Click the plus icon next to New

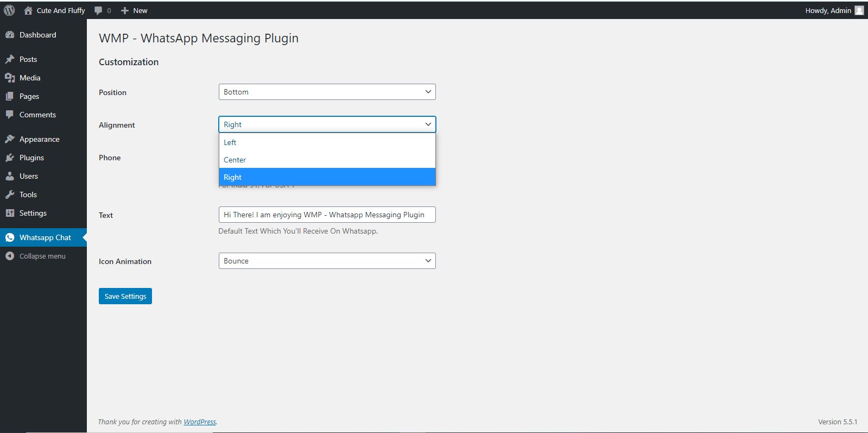tap(125, 10)
